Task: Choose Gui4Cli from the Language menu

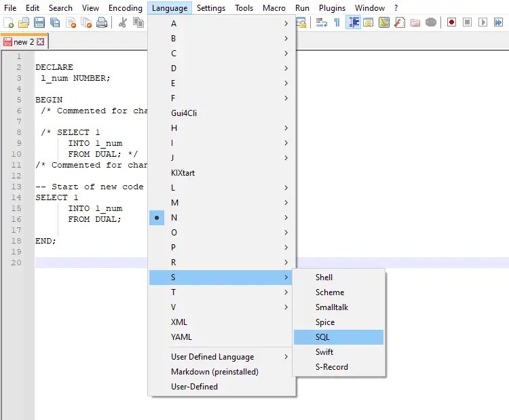Action: click(221, 113)
